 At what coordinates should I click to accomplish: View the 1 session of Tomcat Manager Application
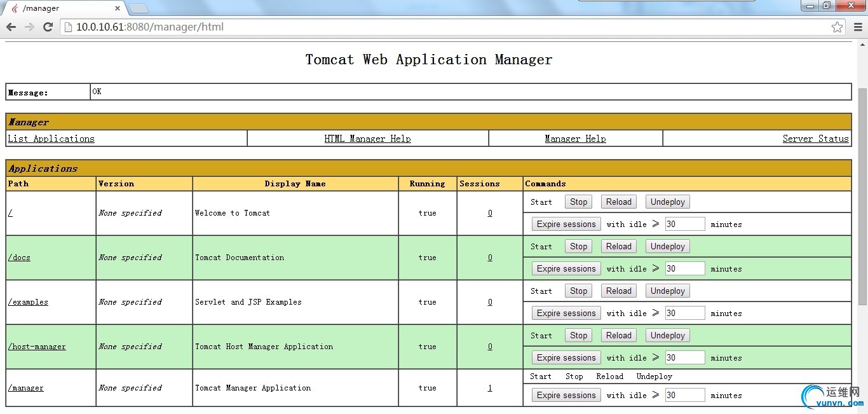click(490, 388)
